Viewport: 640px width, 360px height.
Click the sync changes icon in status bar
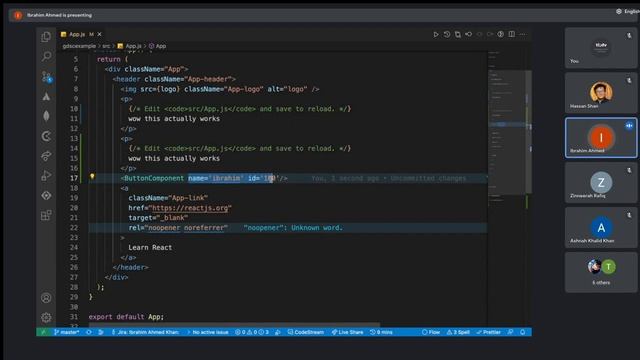[89, 332]
